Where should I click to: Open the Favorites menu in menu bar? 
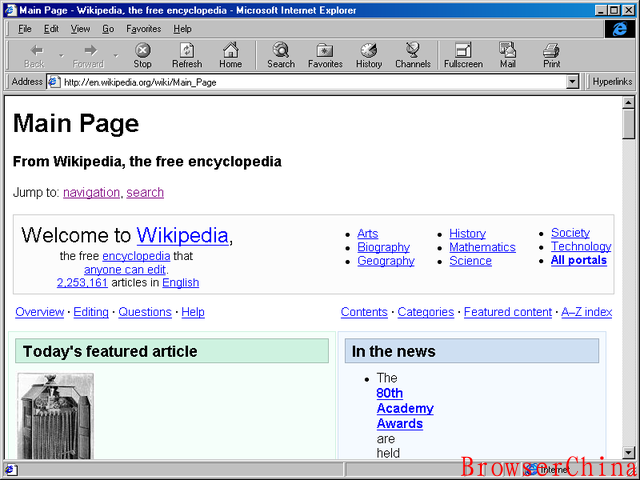tap(144, 29)
